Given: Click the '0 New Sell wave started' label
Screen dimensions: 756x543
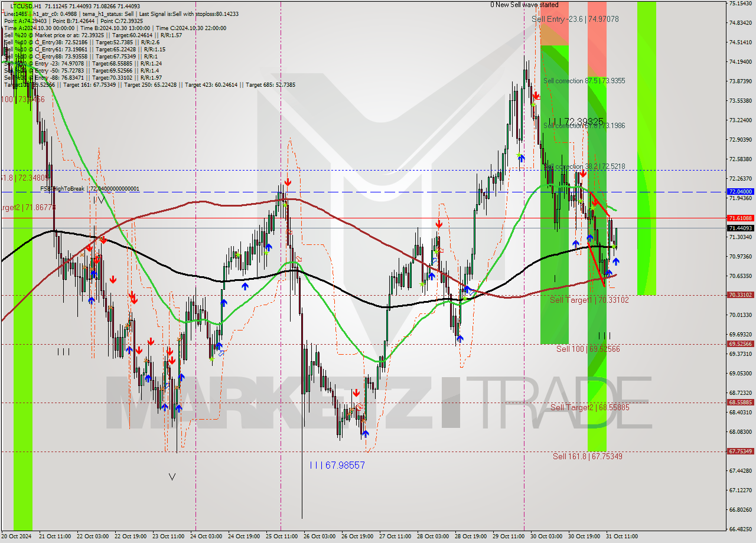Looking at the screenshot, I should tap(524, 5).
